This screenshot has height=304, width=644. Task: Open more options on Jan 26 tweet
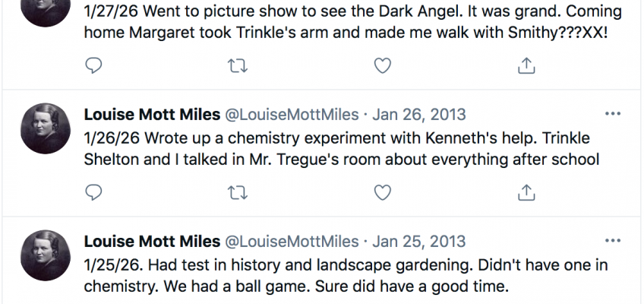tap(612, 115)
